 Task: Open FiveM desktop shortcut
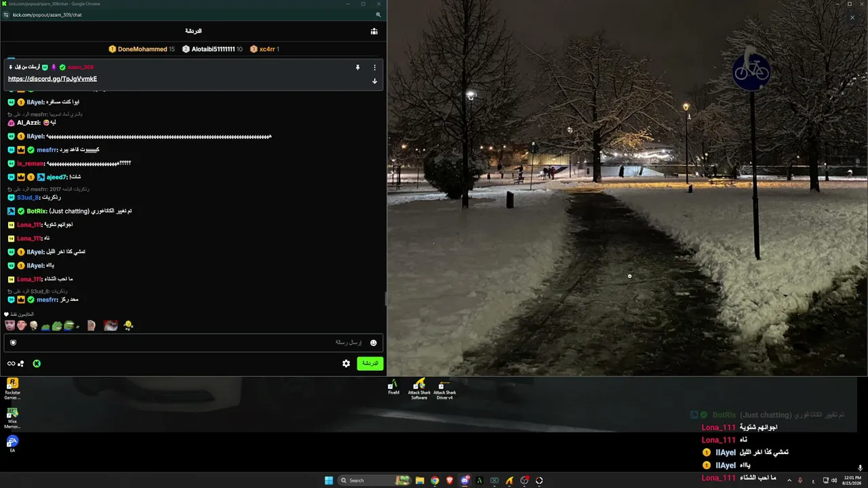pyautogui.click(x=393, y=388)
